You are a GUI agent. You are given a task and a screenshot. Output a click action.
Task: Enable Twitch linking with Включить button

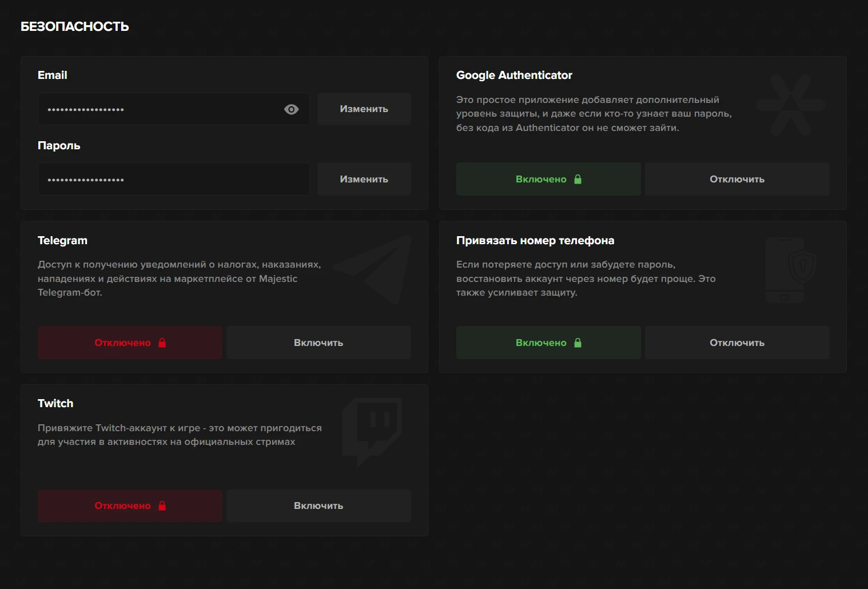click(318, 506)
